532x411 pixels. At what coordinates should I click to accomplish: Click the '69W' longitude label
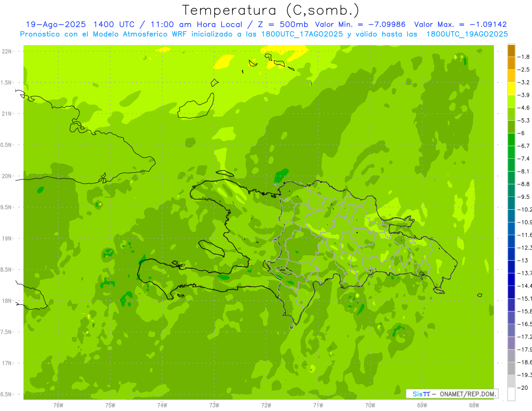pyautogui.click(x=422, y=405)
